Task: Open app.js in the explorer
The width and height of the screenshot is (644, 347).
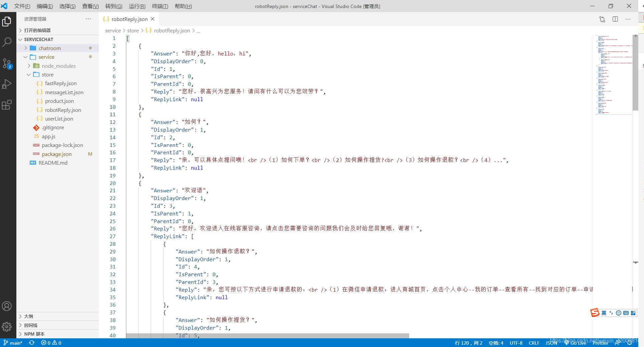Action: point(58,136)
